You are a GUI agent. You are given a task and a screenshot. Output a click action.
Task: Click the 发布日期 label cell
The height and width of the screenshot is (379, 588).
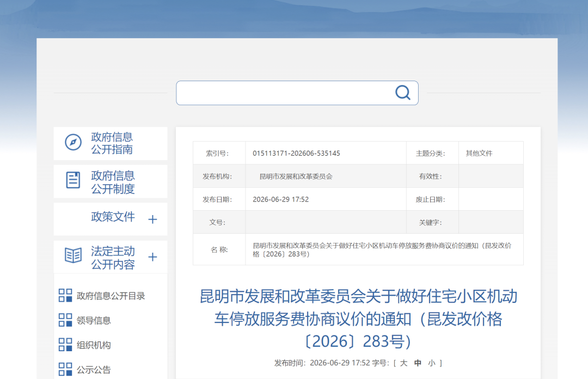coord(219,199)
